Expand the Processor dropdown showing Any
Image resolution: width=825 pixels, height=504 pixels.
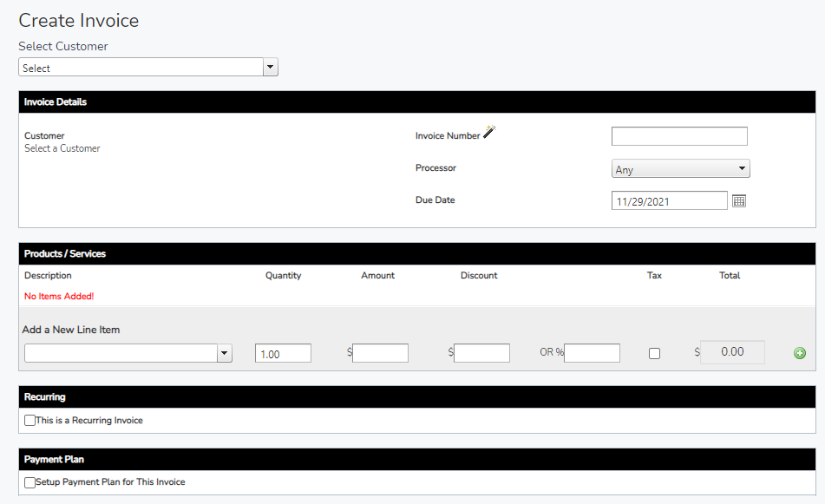coord(680,169)
